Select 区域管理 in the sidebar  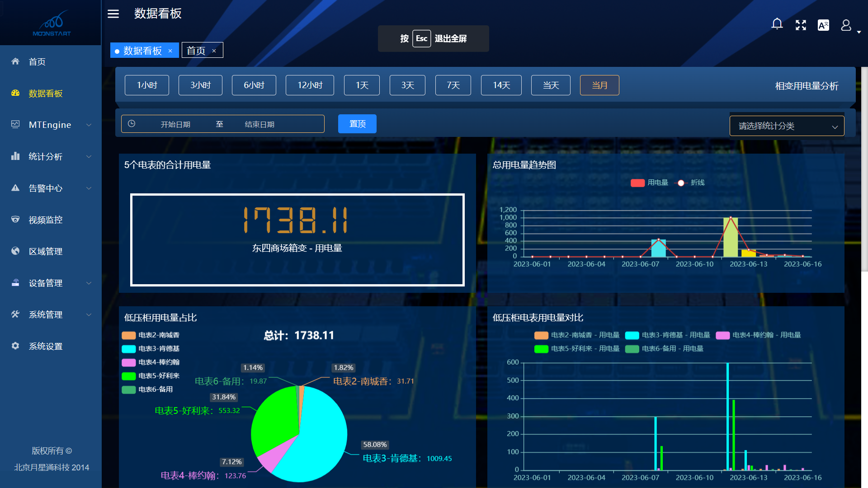[45, 251]
